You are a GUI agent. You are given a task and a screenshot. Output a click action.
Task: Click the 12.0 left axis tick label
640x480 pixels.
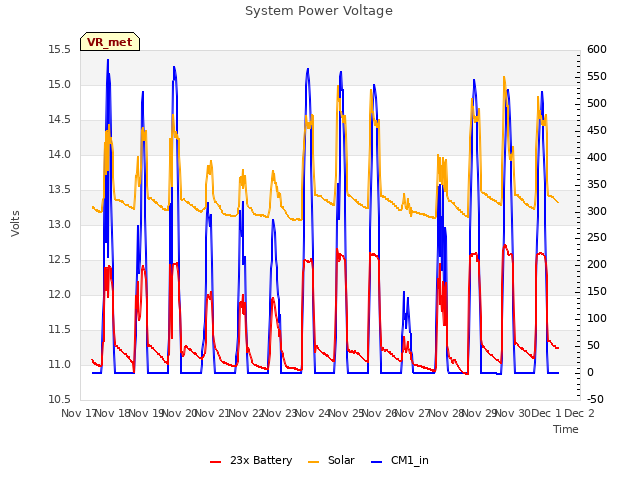(x=60, y=295)
